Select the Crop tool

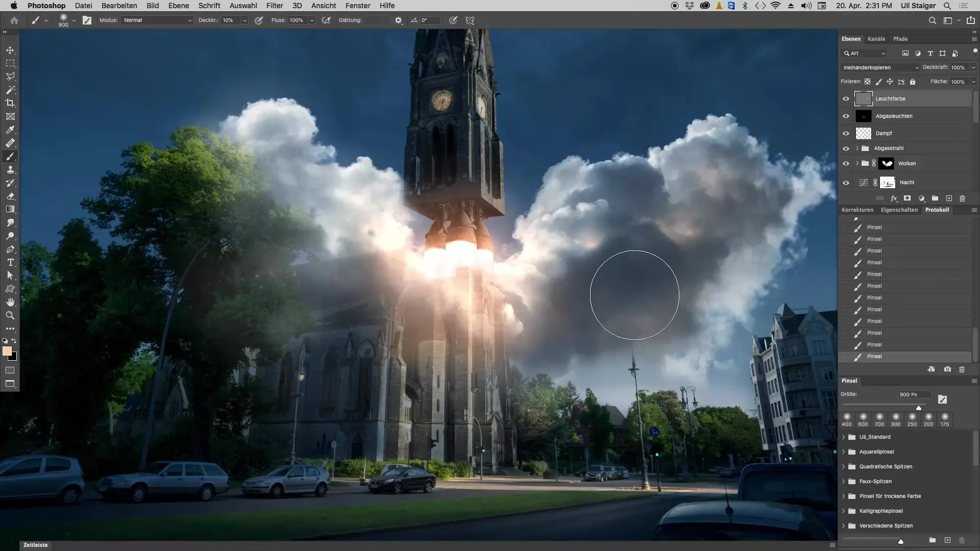tap(10, 103)
